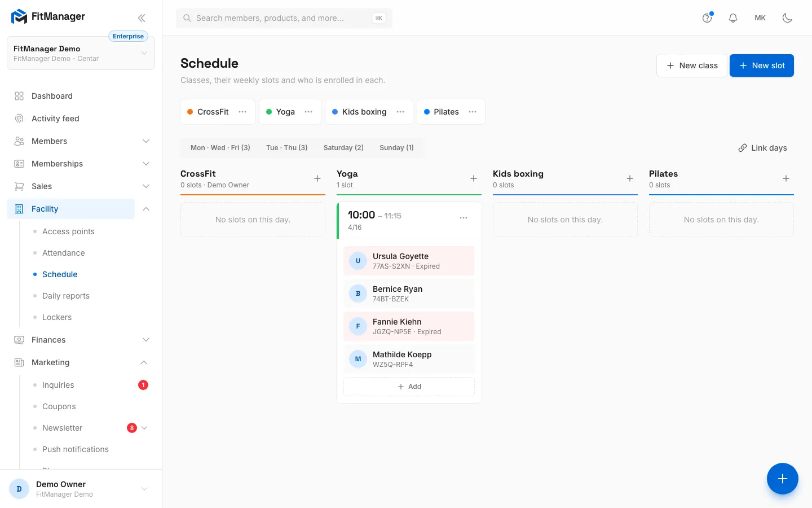Click the floating blue plus button
Screen dimensions: 812x508
click(x=783, y=479)
